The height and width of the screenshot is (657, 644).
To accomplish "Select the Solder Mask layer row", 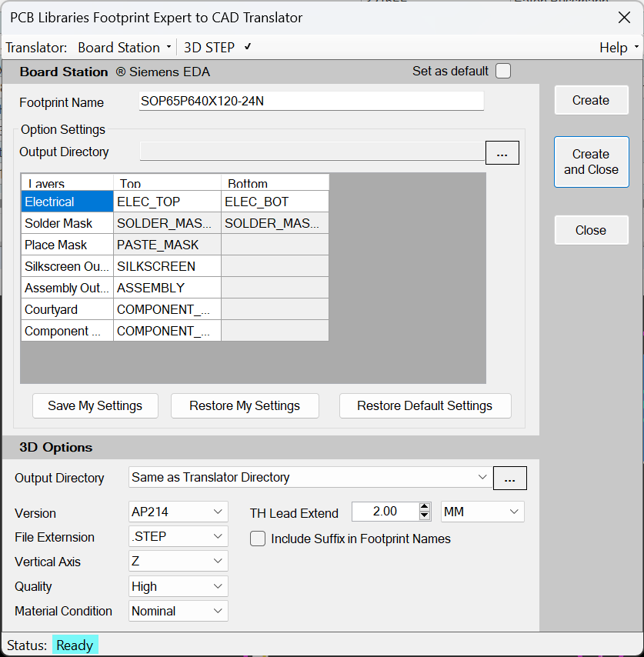I will tap(67, 223).
